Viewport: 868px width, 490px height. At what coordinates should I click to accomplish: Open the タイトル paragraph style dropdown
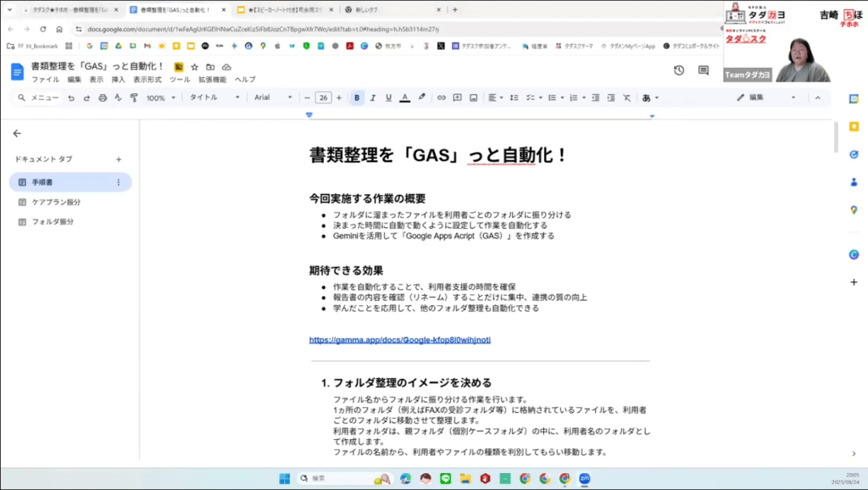coord(214,98)
